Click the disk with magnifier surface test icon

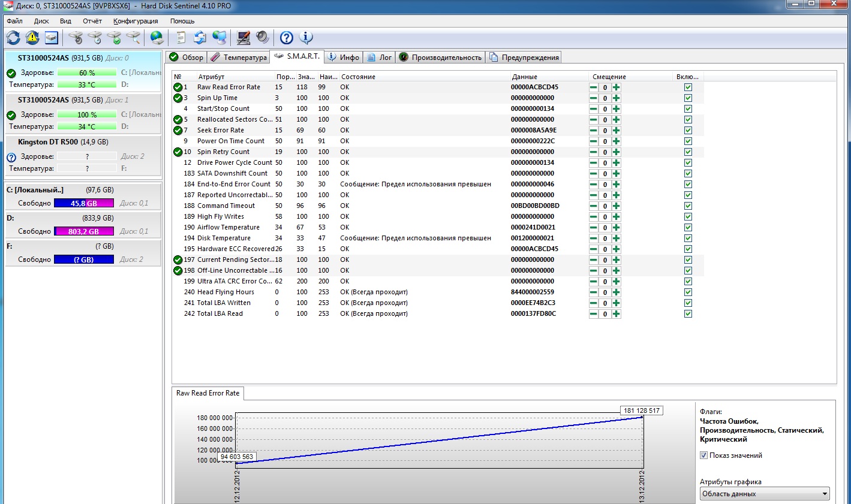click(x=133, y=38)
